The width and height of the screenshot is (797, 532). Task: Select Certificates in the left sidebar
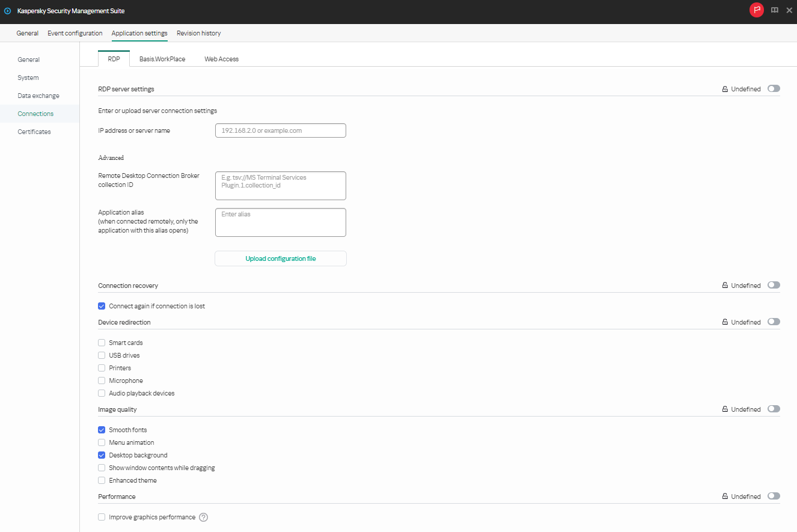34,132
